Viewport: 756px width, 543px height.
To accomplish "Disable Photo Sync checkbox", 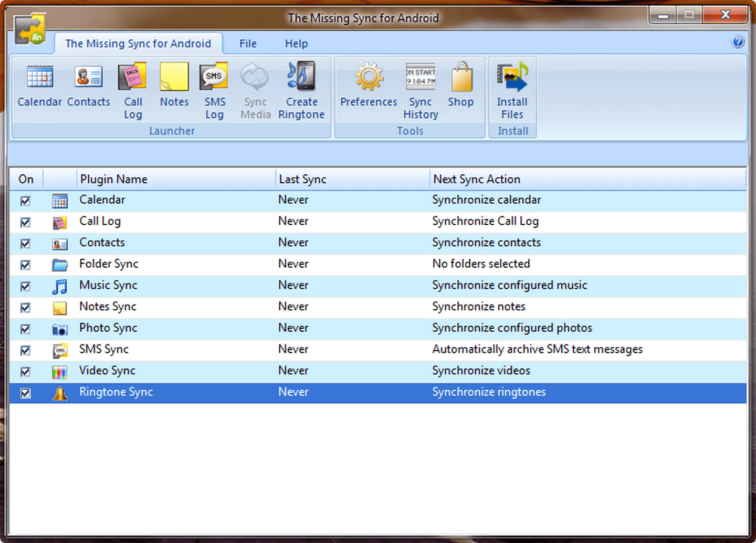I will click(25, 329).
